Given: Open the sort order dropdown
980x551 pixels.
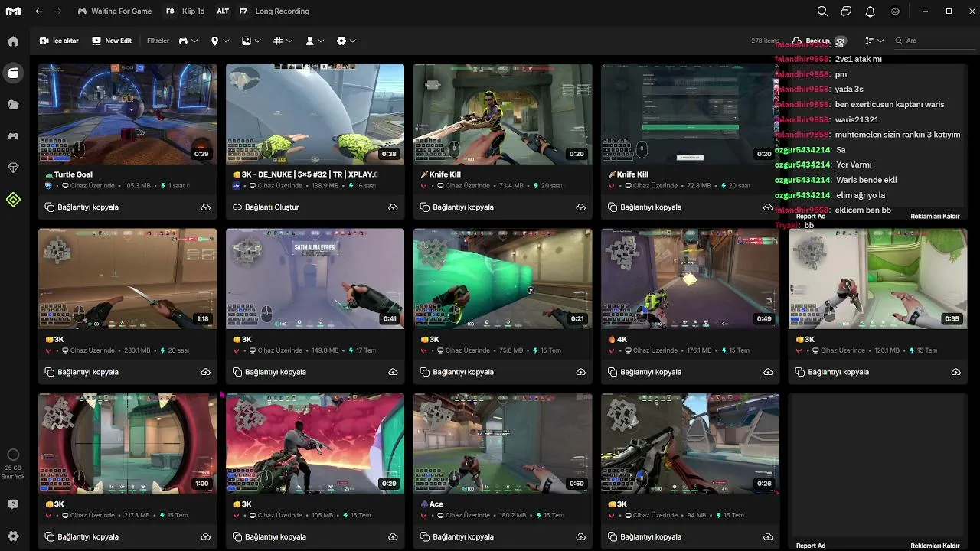Looking at the screenshot, I should 874,41.
